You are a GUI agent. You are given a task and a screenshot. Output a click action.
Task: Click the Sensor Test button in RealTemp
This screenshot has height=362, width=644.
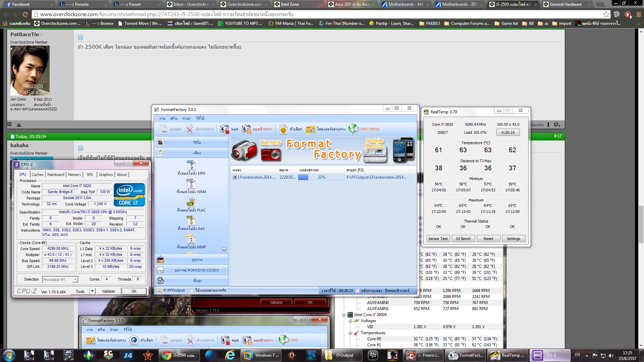[438, 239]
